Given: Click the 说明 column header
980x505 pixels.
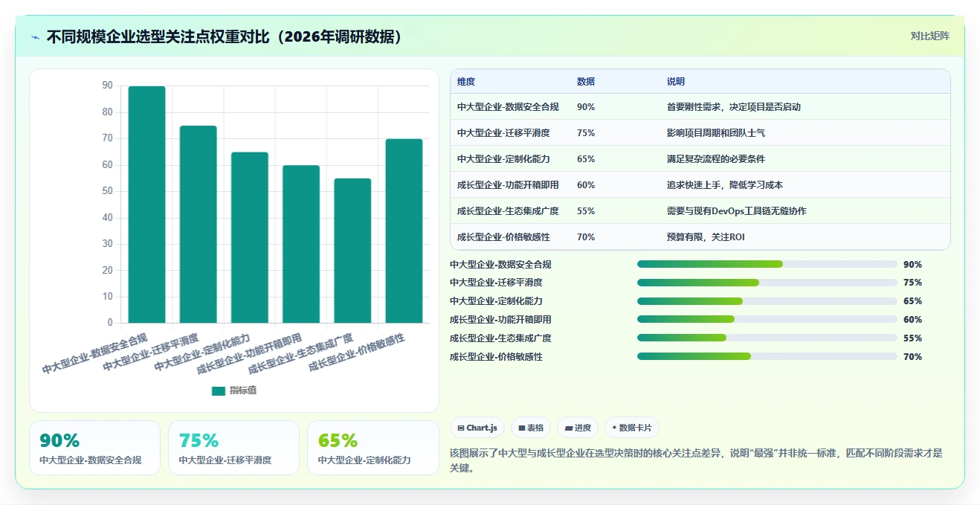Looking at the screenshot, I should coord(676,82).
